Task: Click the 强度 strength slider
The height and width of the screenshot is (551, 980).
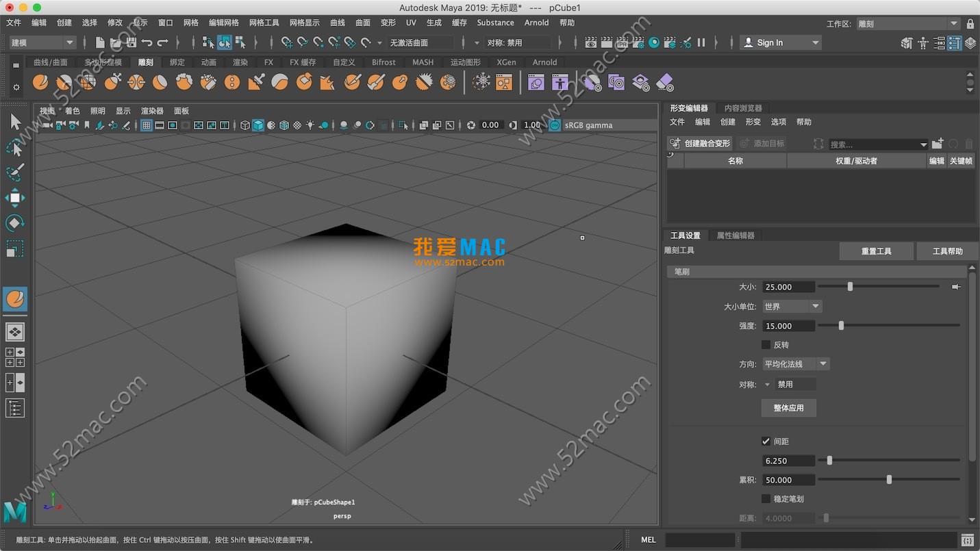Action: [889, 326]
